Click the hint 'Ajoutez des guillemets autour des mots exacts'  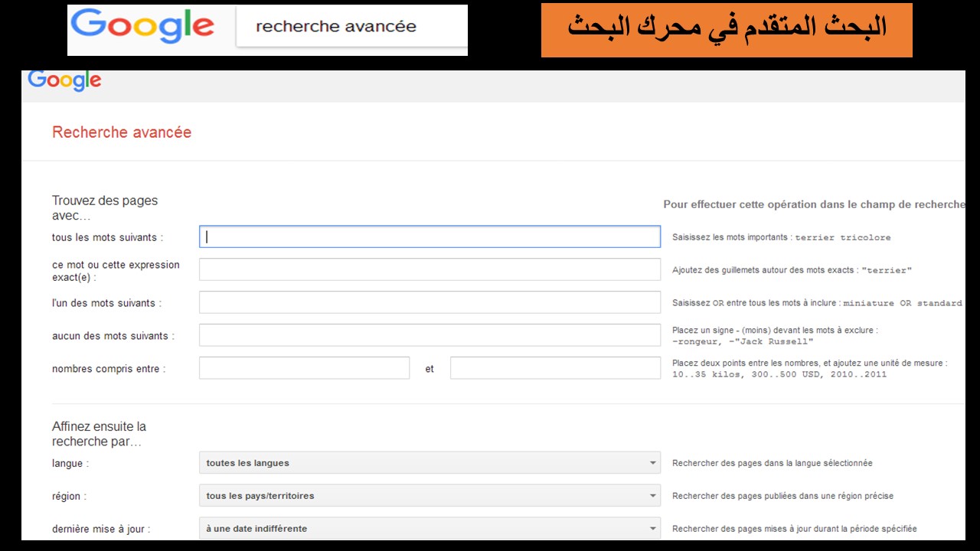[x=792, y=270]
